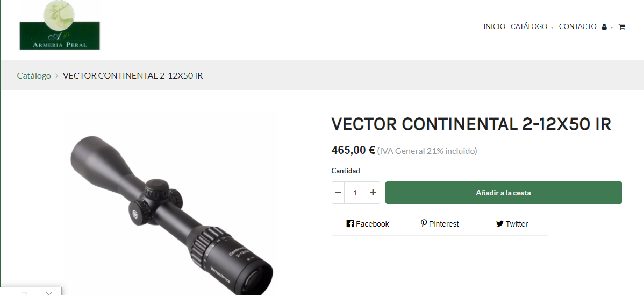The height and width of the screenshot is (295, 644).
Task: Open the shopping cart icon
Action: click(x=621, y=27)
